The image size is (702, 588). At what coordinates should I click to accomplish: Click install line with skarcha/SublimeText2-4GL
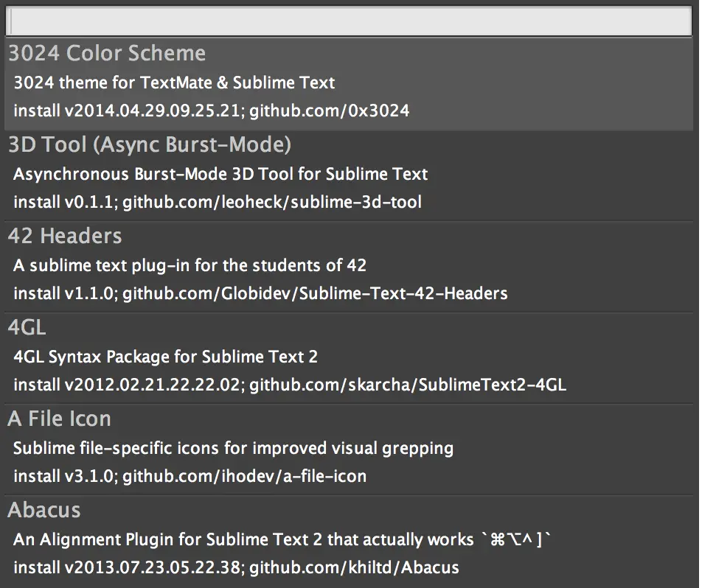click(x=290, y=385)
